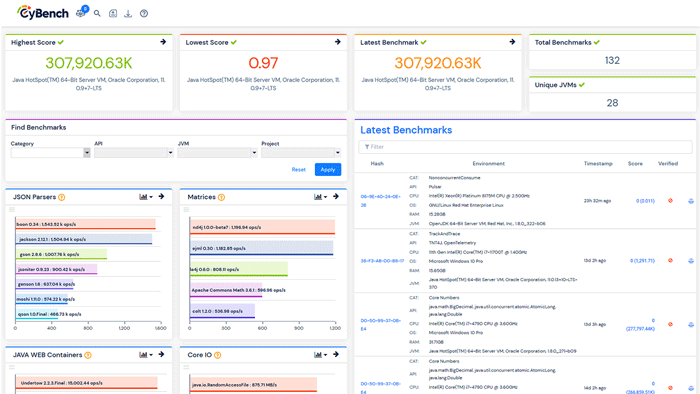The width and height of the screenshot is (700, 394).
Task: Open JAVA WEB Containers arrow link
Action: click(162, 354)
